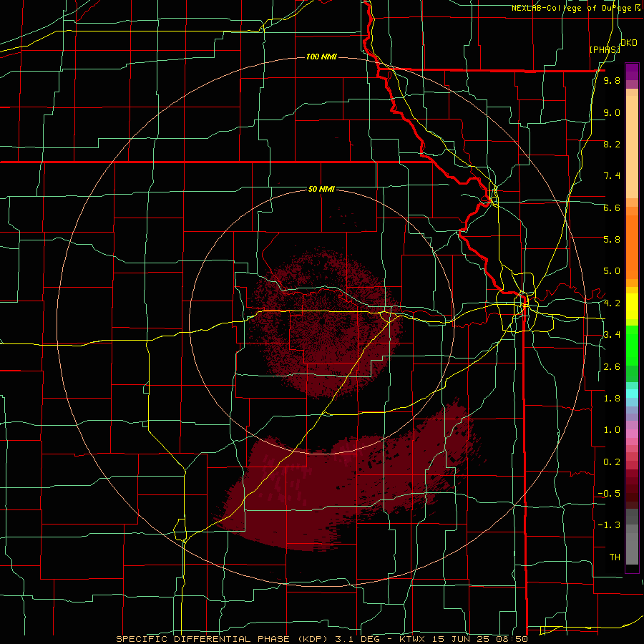The height and width of the screenshot is (644, 644).
Task: Click the speckled radar echo inside the 50 NMI ring
Action: click(324, 323)
